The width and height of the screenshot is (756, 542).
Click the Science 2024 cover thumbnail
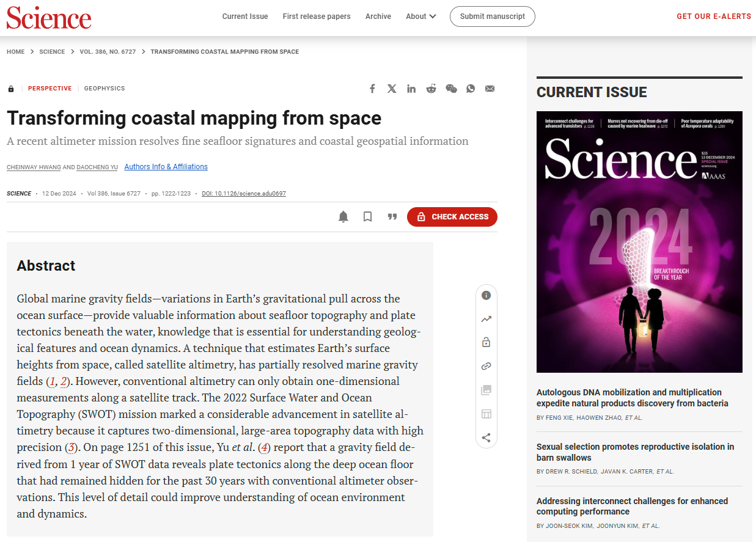[639, 242]
